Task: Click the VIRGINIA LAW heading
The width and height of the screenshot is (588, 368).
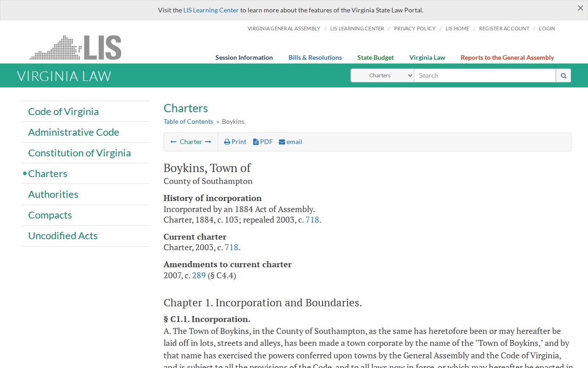Action: click(64, 76)
